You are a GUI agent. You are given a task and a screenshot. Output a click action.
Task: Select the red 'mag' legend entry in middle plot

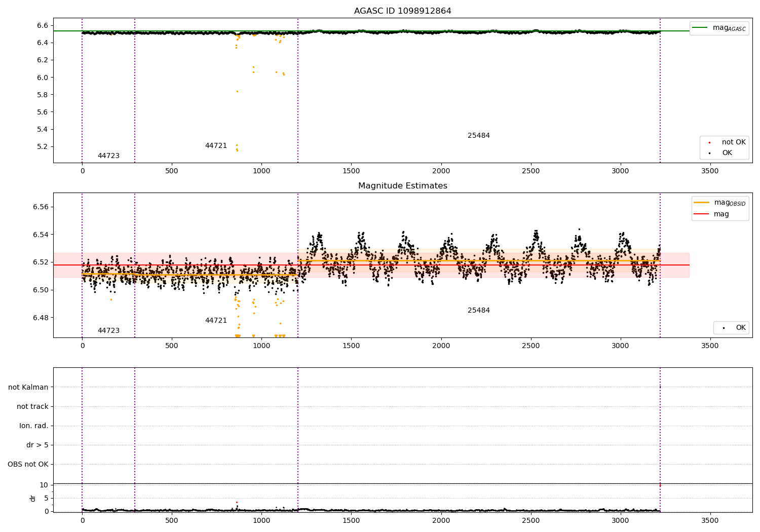click(x=711, y=214)
